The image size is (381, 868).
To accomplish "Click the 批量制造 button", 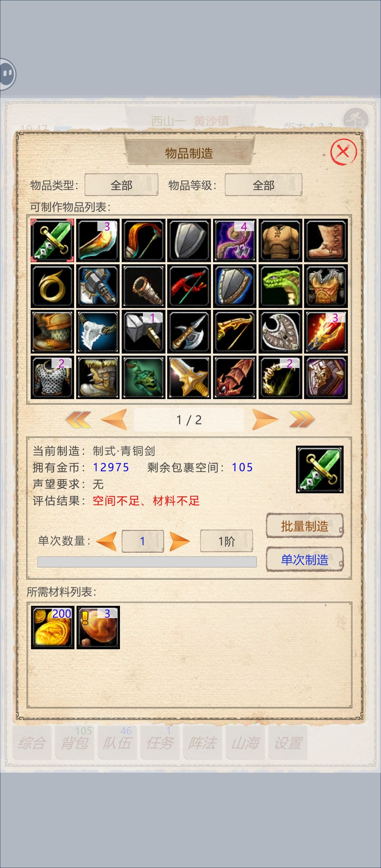I will pos(305,526).
